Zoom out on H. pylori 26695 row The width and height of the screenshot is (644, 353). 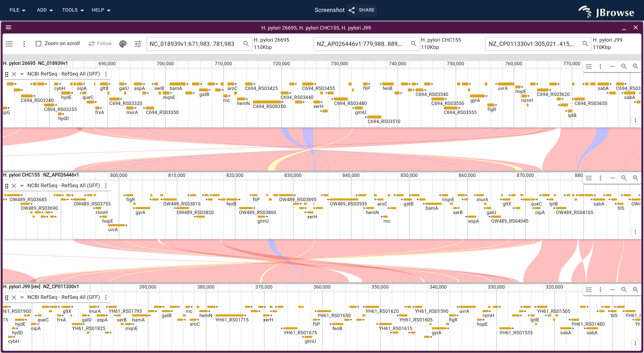pyautogui.click(x=624, y=66)
